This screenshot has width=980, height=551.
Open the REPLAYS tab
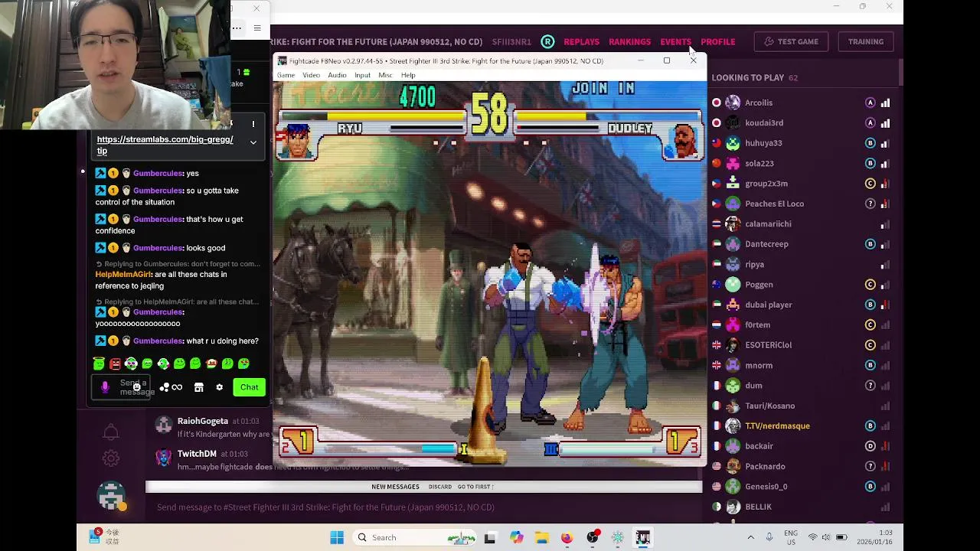click(x=581, y=41)
